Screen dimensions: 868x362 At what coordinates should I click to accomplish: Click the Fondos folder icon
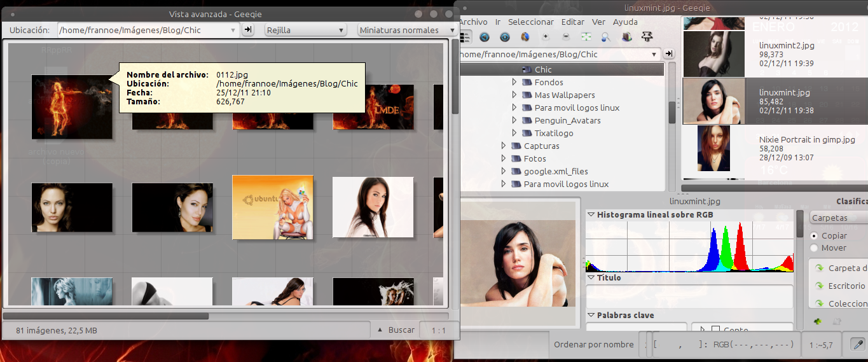point(527,82)
